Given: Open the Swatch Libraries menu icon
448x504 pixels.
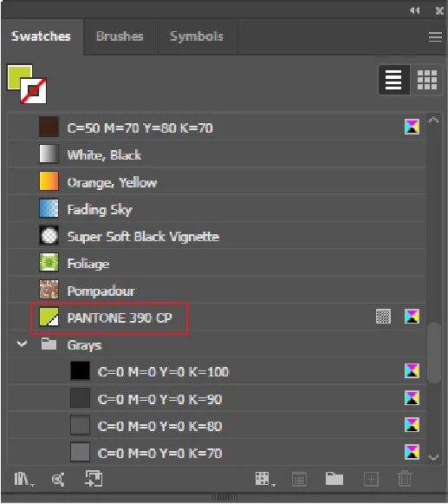Looking at the screenshot, I should pos(23,479).
